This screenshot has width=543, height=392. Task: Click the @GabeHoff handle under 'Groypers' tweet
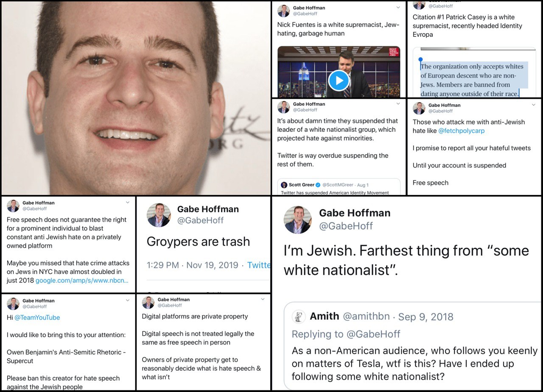tap(200, 220)
